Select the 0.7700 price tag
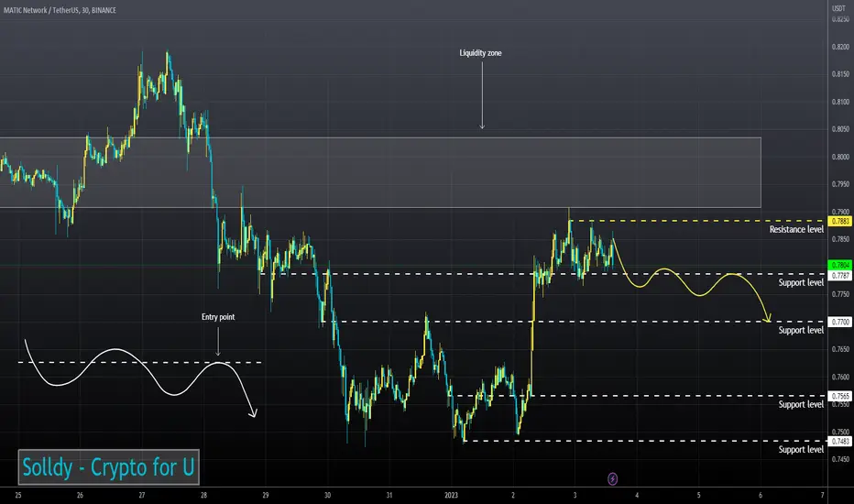The height and width of the screenshot is (504, 854). pyautogui.click(x=840, y=322)
